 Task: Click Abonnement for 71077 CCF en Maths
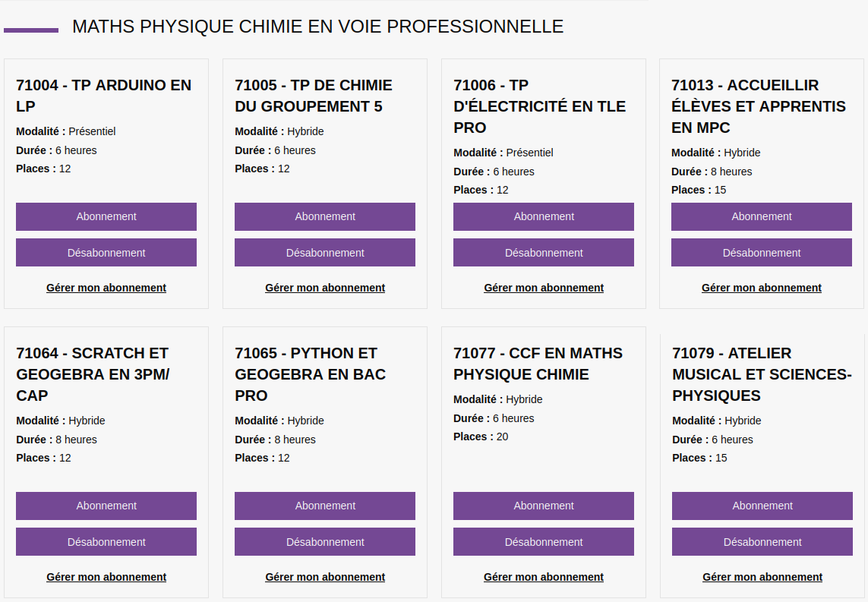pos(544,506)
